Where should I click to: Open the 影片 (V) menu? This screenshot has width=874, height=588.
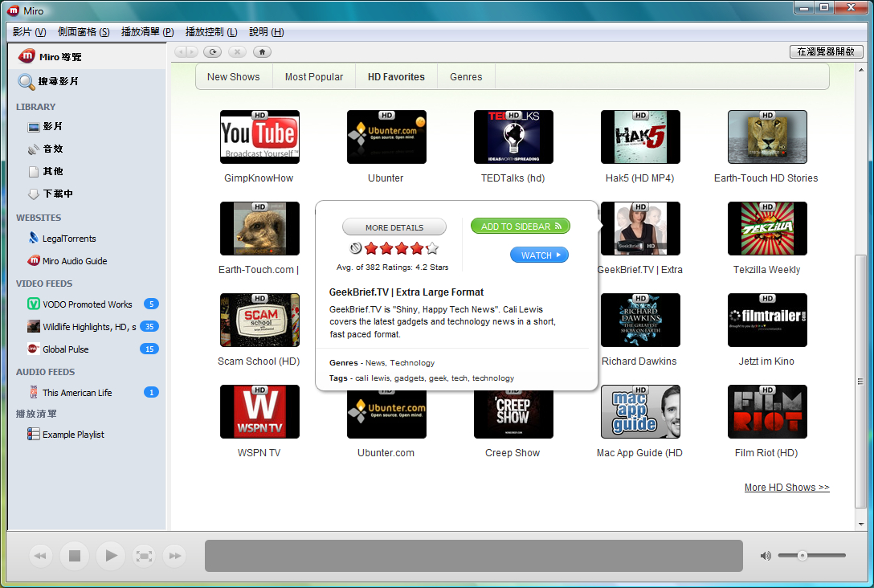click(x=29, y=32)
